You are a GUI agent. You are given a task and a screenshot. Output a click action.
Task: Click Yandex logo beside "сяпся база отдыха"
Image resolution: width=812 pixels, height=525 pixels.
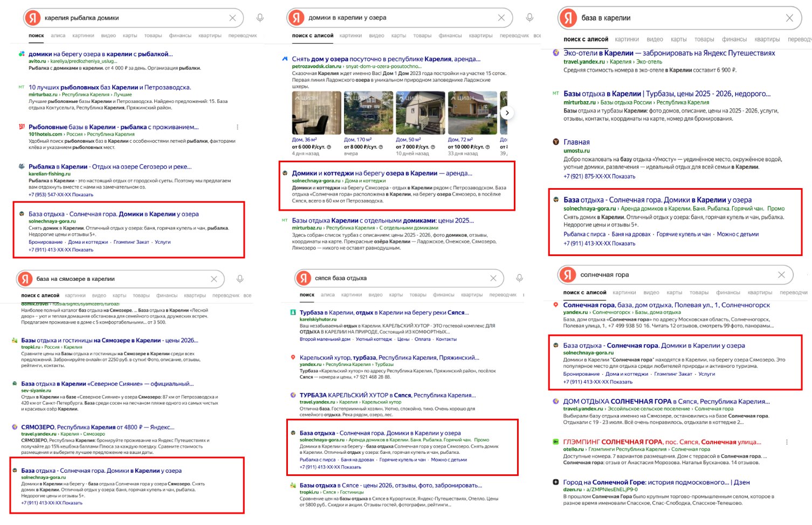[304, 278]
